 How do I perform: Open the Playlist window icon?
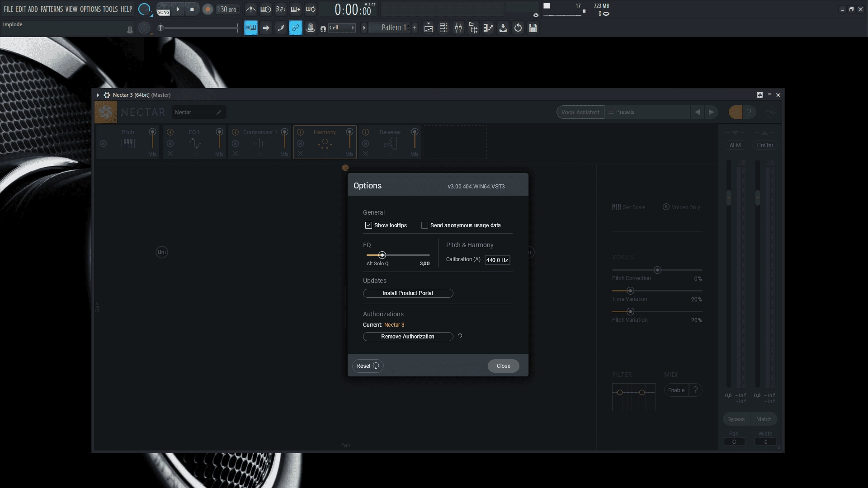tap(429, 28)
